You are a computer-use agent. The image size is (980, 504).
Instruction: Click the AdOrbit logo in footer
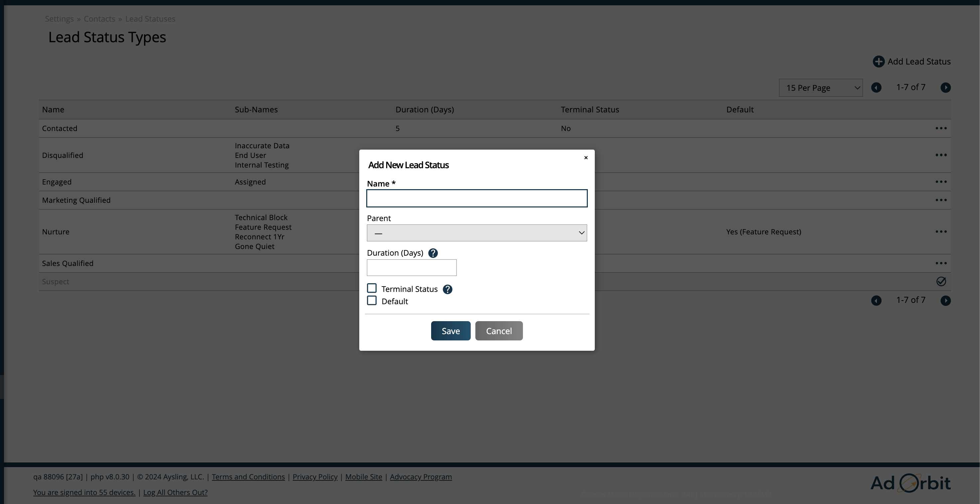pyautogui.click(x=910, y=483)
